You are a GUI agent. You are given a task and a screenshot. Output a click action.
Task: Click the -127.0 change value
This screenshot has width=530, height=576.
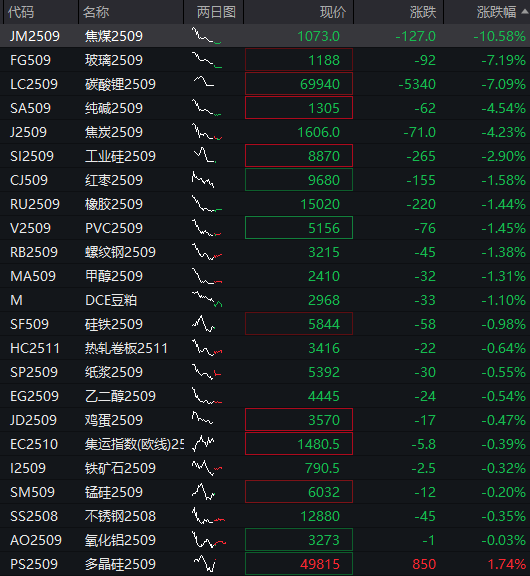pyautogui.click(x=415, y=36)
